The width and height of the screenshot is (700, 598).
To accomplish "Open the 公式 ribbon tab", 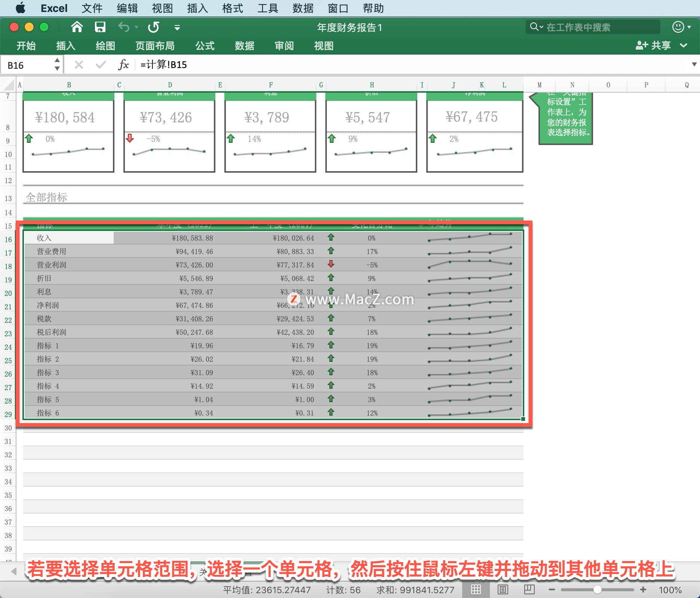I will pos(205,46).
